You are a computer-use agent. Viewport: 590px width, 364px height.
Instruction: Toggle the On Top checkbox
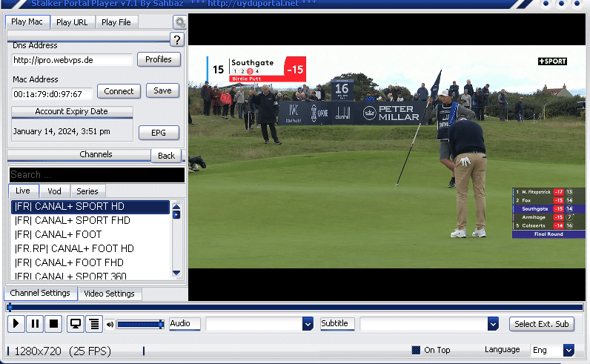[417, 350]
